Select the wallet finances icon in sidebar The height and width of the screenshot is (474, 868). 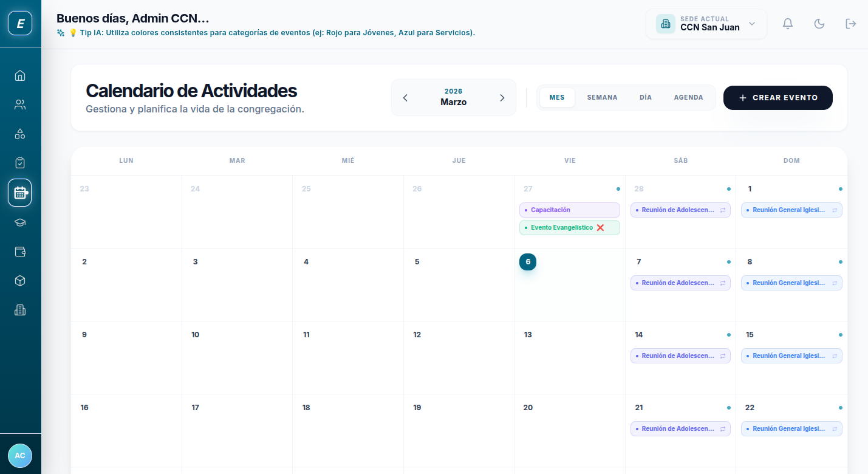tap(20, 252)
